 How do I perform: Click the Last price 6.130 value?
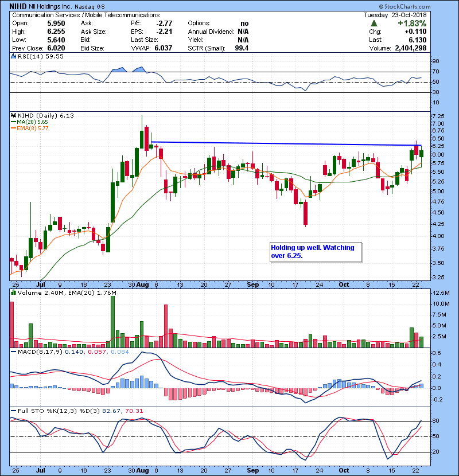click(417, 40)
